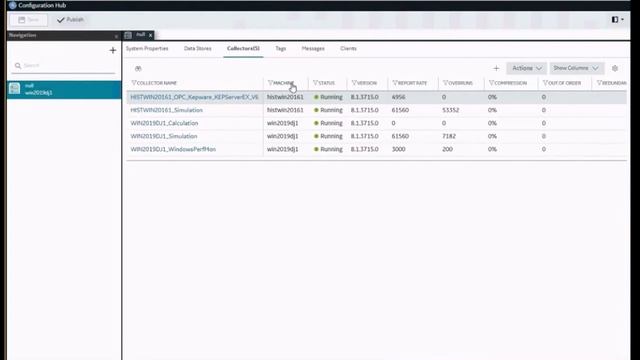Screen dimensions: 640x360
Task: Filter the Overruns column
Action: point(445,83)
